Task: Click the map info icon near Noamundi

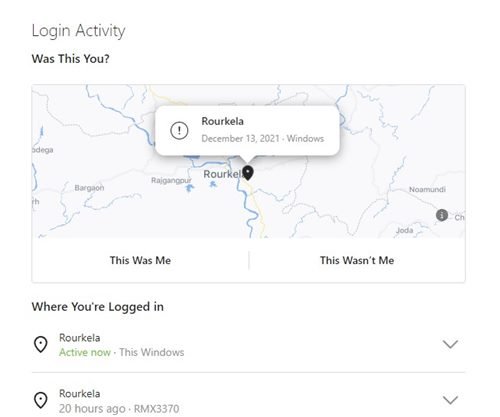Action: point(442,215)
